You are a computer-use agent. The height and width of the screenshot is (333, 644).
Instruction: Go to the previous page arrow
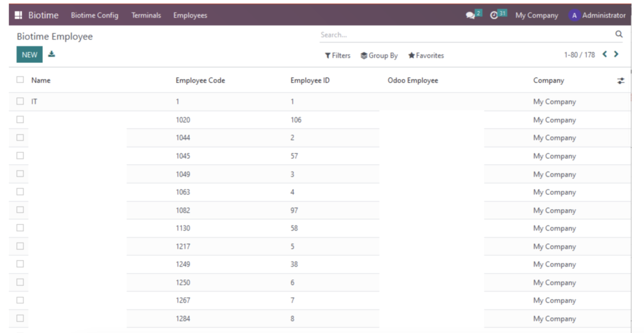point(604,54)
